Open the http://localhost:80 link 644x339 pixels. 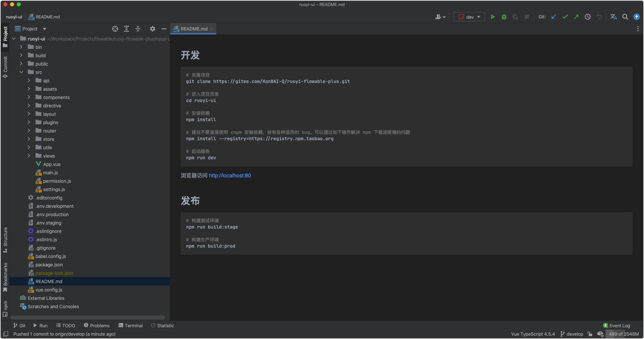point(230,175)
